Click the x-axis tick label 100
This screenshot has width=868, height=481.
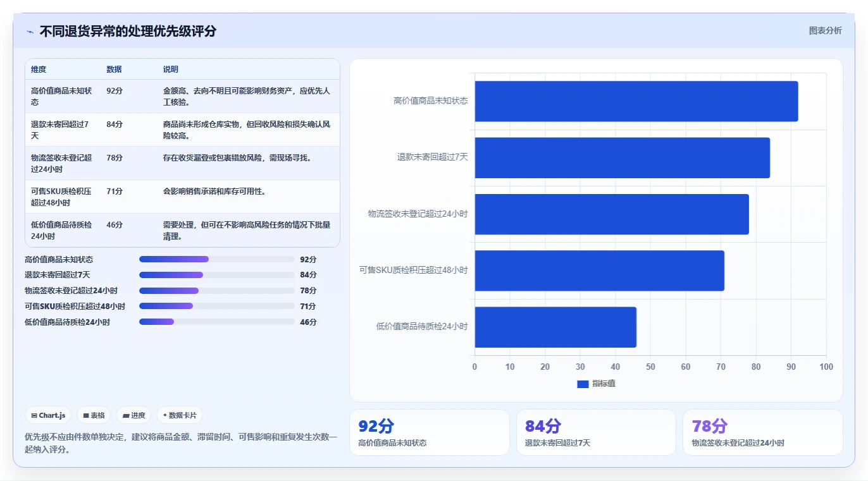826,367
